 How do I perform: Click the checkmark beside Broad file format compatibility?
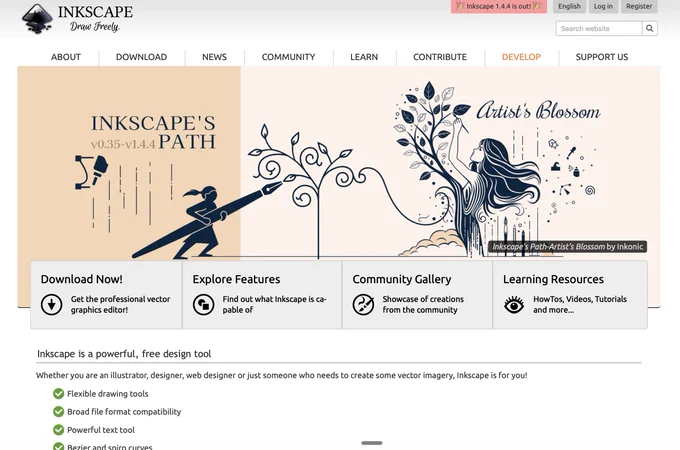click(x=59, y=411)
